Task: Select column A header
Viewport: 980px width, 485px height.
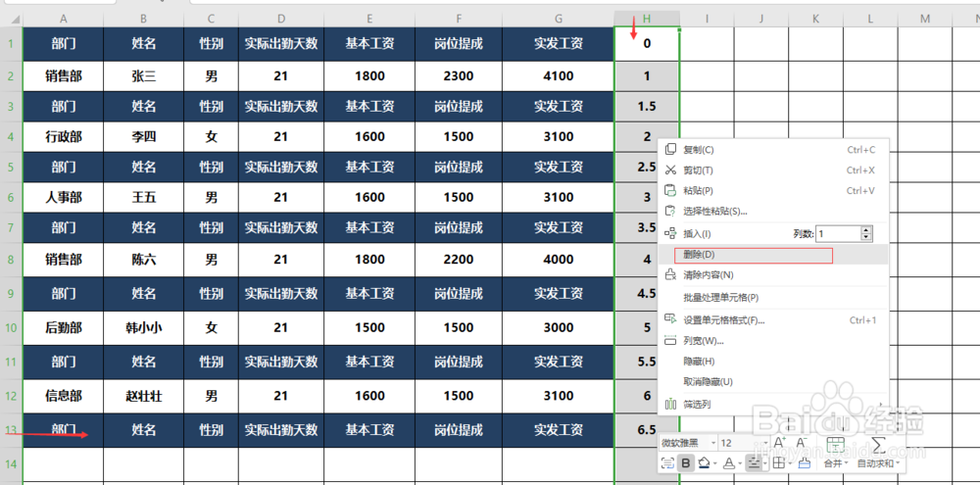Action: (63, 20)
